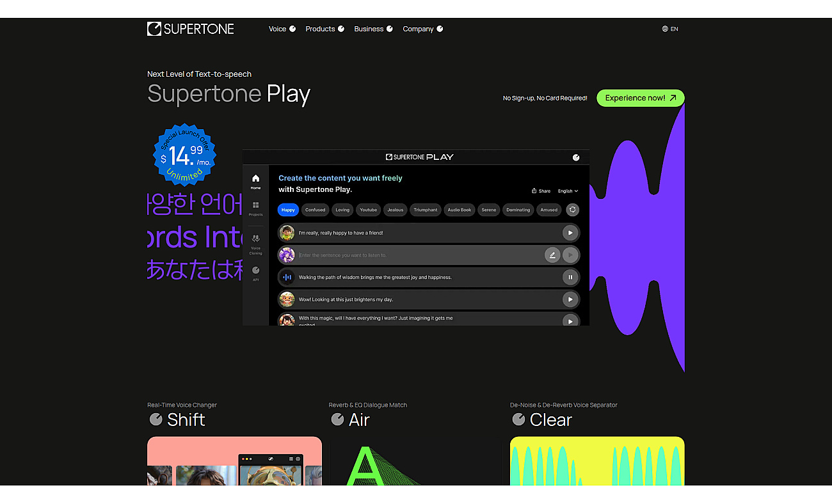Click the Experience now! button

tap(641, 98)
